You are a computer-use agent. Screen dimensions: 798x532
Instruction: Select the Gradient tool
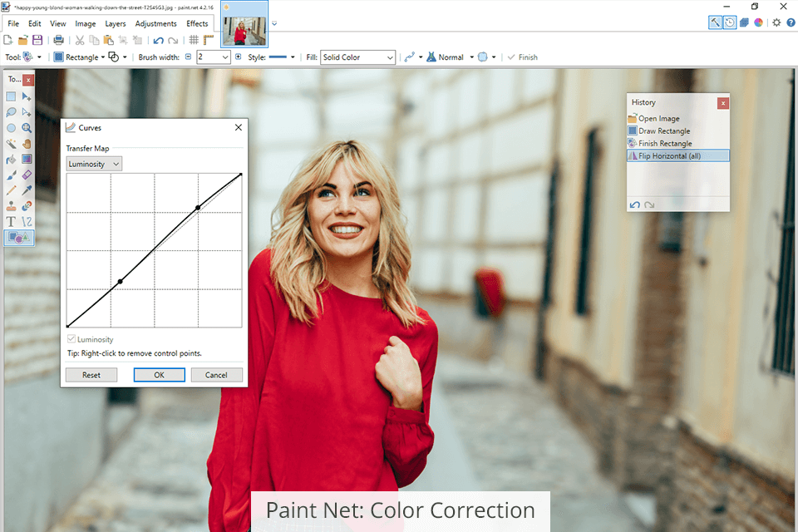(26, 159)
